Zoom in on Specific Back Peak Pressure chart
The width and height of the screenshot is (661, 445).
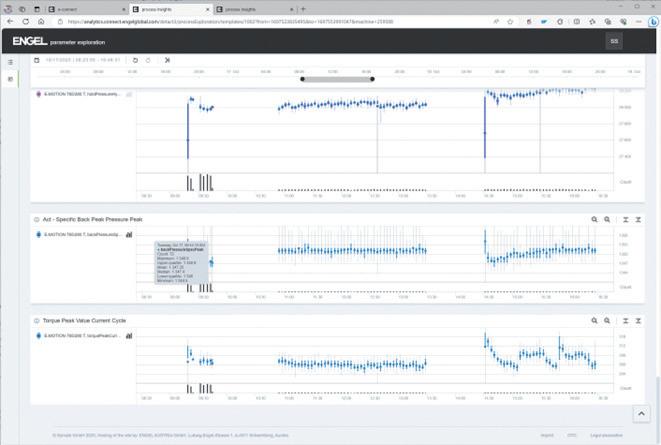(594, 220)
